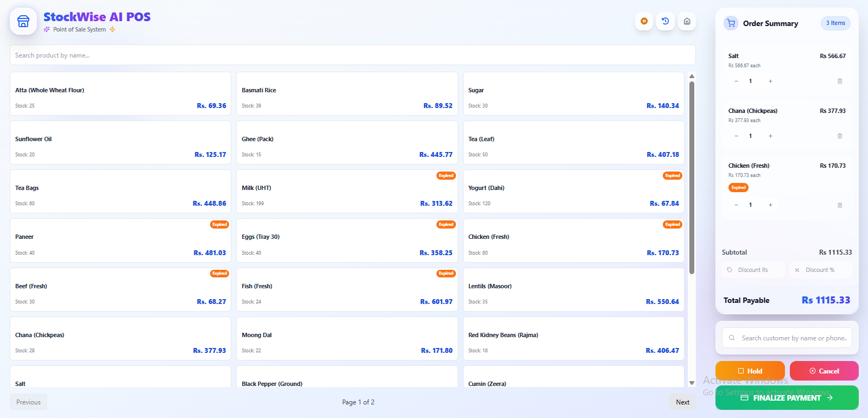Viewport: 868px width, 418px height.
Task: Go to the Next page of products
Action: tap(682, 402)
